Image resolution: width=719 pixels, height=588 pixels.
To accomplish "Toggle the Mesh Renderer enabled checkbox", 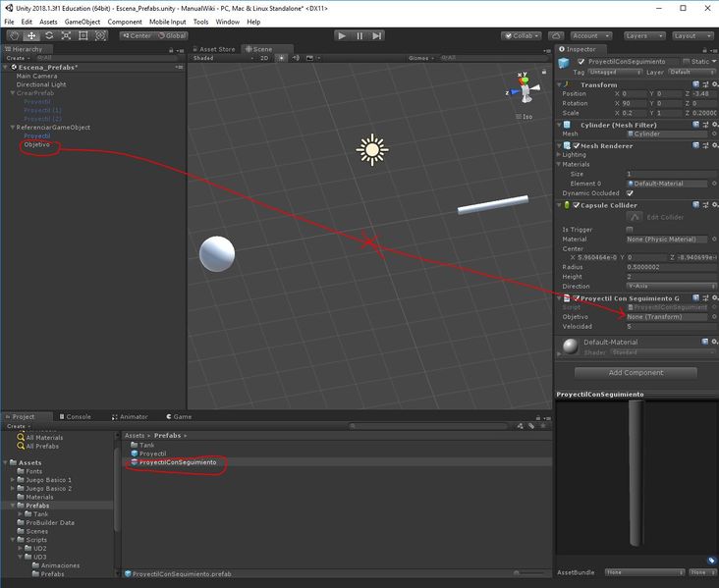I will (577, 145).
